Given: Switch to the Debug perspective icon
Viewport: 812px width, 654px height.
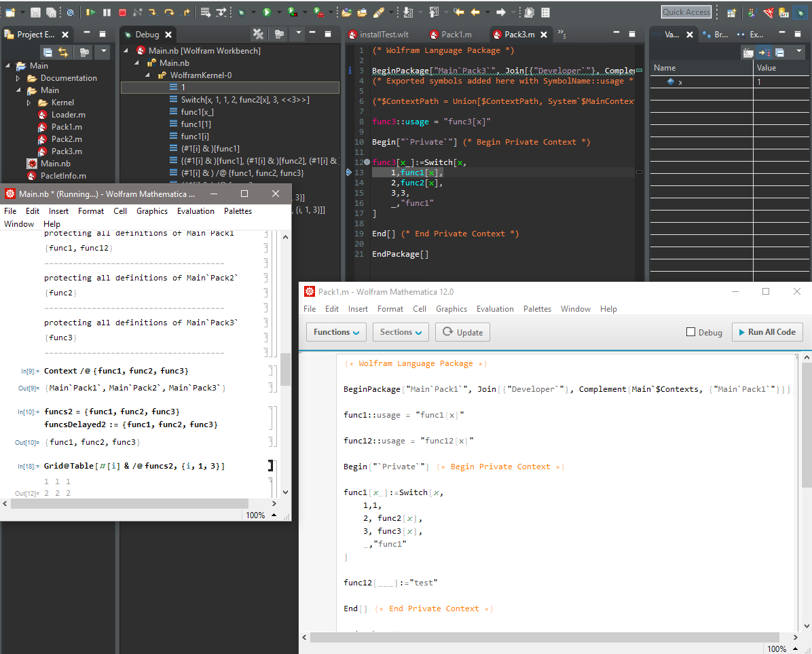Looking at the screenshot, I should point(800,12).
